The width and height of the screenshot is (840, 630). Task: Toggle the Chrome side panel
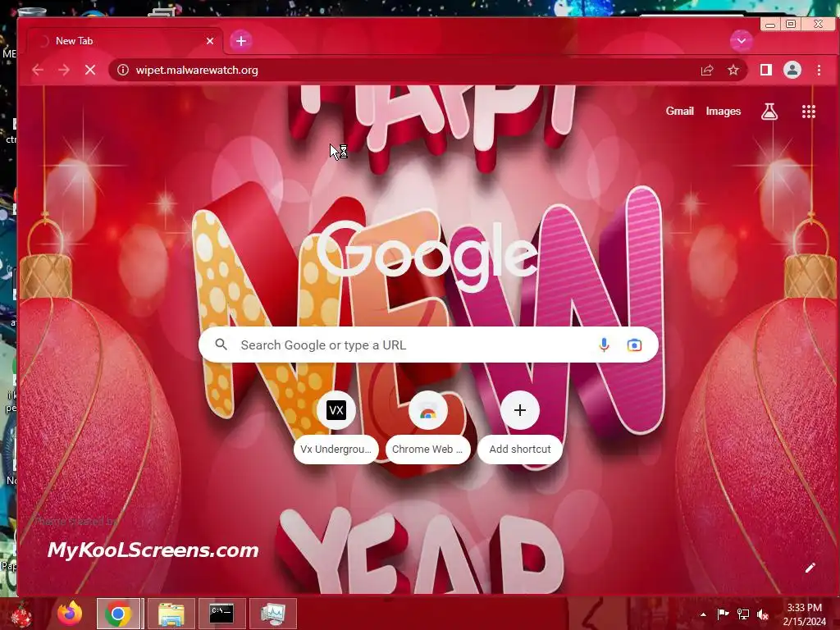(x=766, y=70)
